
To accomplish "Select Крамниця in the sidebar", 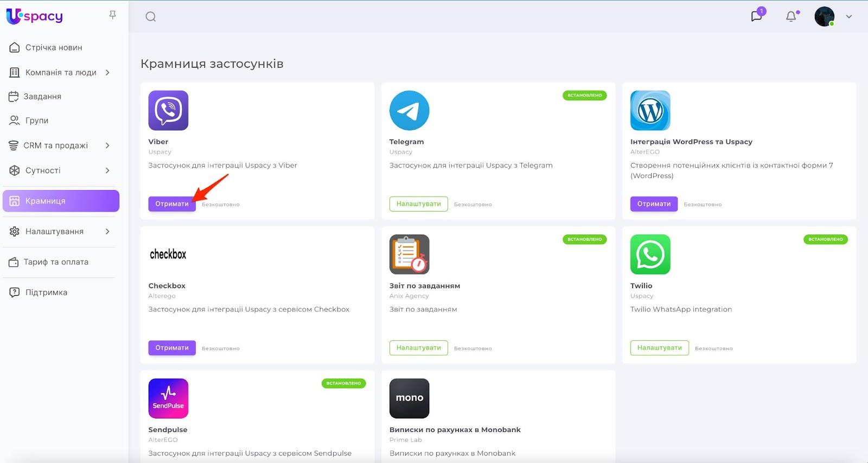I will point(61,201).
